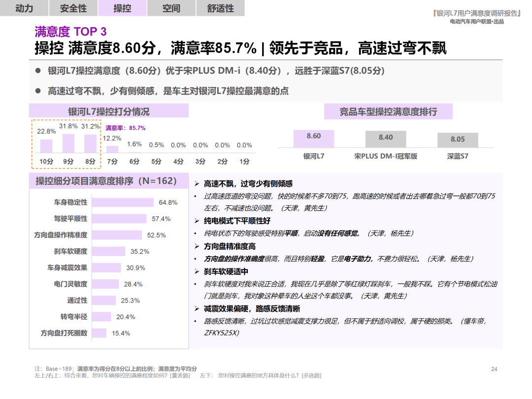Viewport: 532px width, 399px height.
Task: Click the 22.8% value above 10分
Action: point(46,132)
